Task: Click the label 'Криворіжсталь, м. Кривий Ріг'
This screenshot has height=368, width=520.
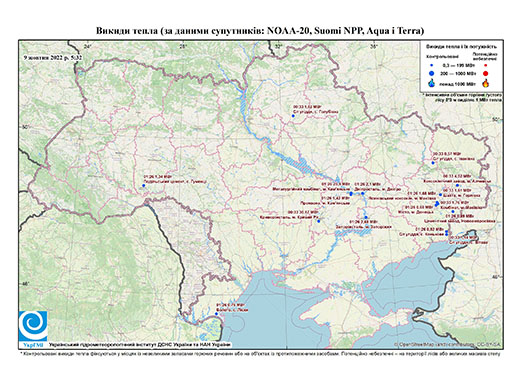Action: click(x=289, y=217)
